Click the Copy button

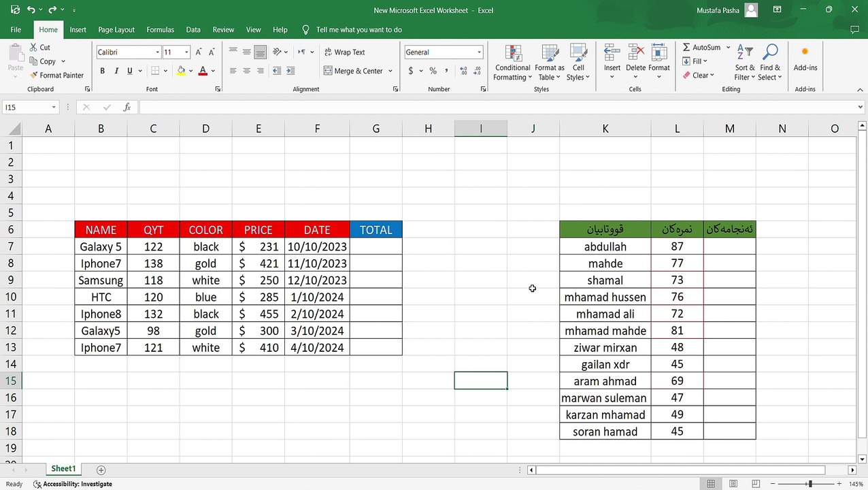point(43,61)
